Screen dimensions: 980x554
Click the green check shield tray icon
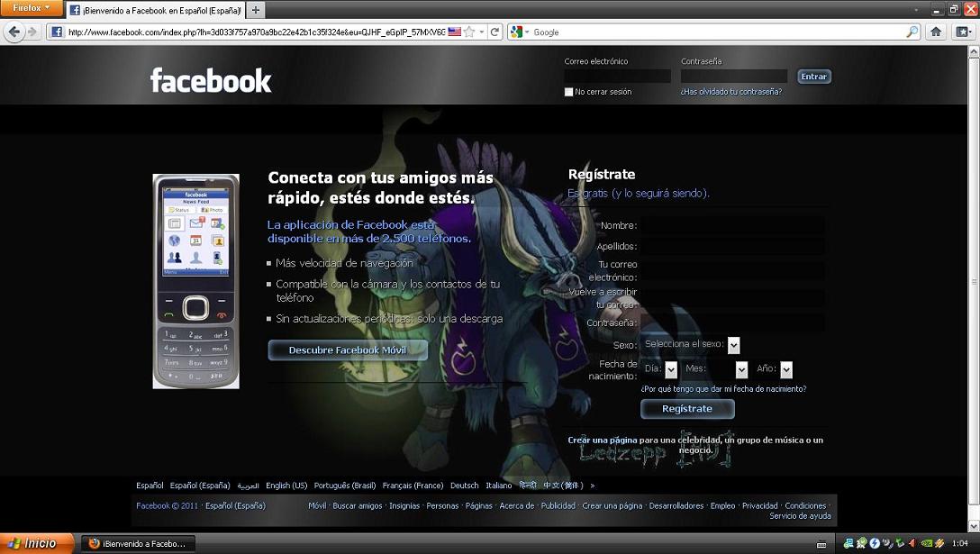pos(861,543)
